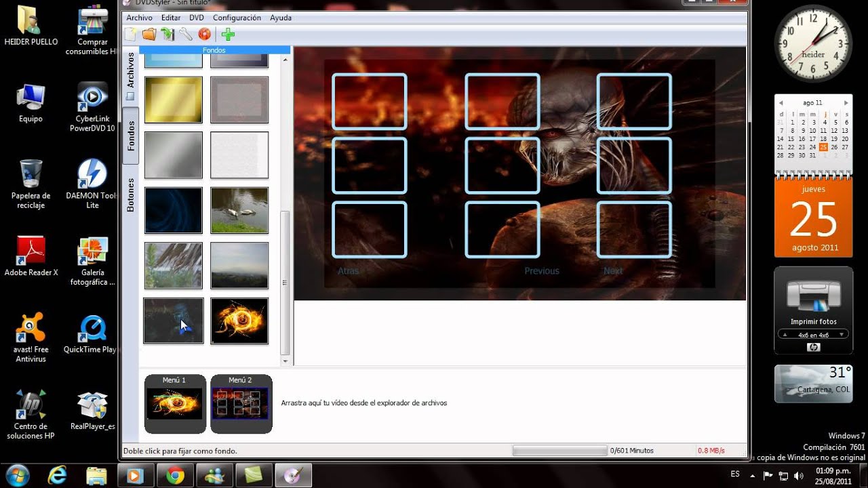Open the Ayuda menu
Screen dimensions: 868x488
tap(281, 18)
